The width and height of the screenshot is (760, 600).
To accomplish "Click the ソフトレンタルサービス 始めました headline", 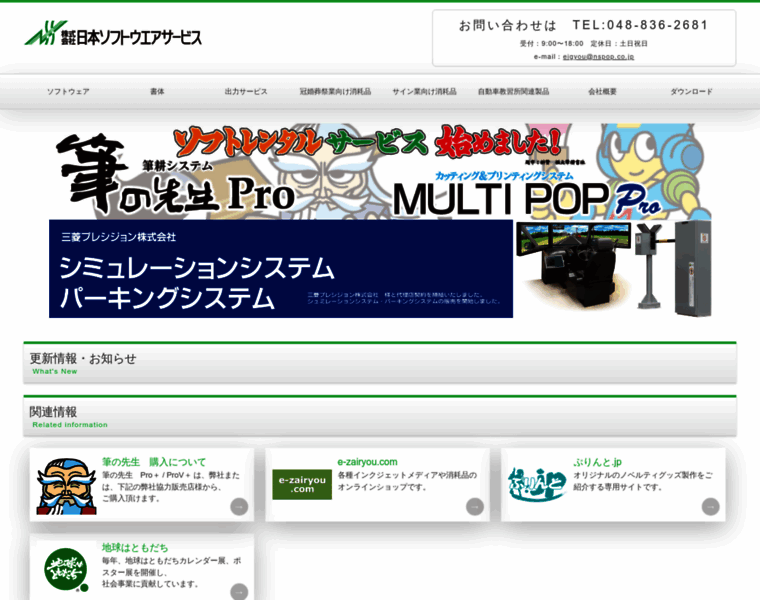I will (368, 142).
